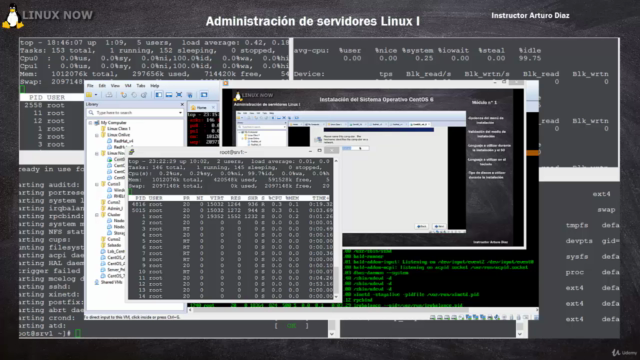The height and width of the screenshot is (360, 640).
Task: Select the RedHat_v4 virtual machine
Action: tap(123, 141)
